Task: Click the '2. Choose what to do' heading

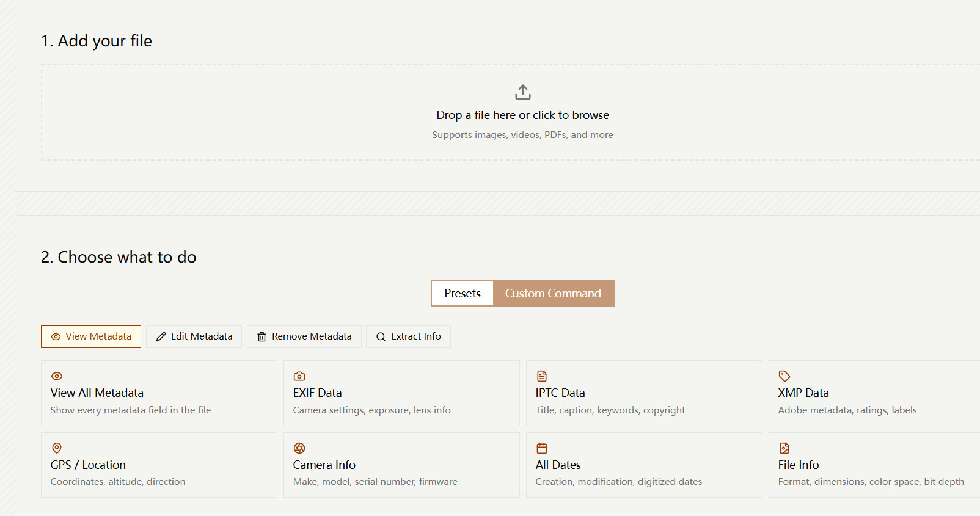Action: tap(119, 257)
